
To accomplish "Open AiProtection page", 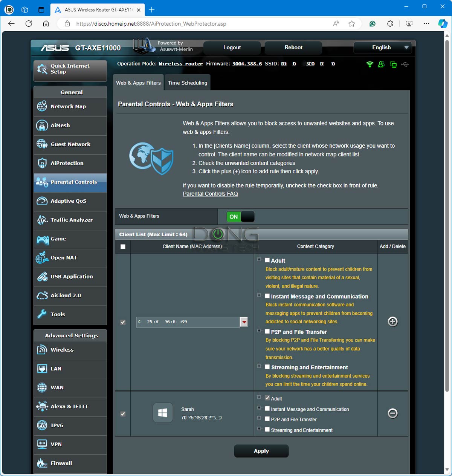I will 70,163.
